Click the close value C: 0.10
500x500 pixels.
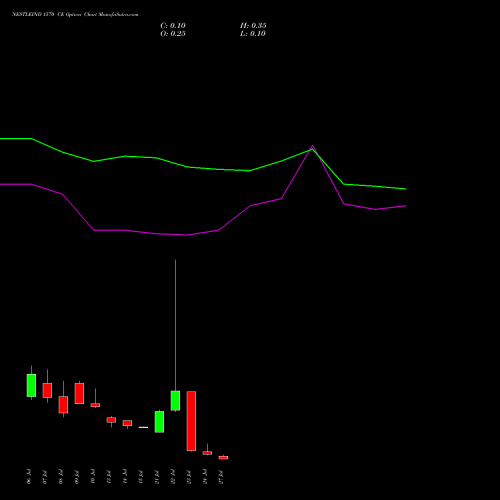(x=173, y=26)
